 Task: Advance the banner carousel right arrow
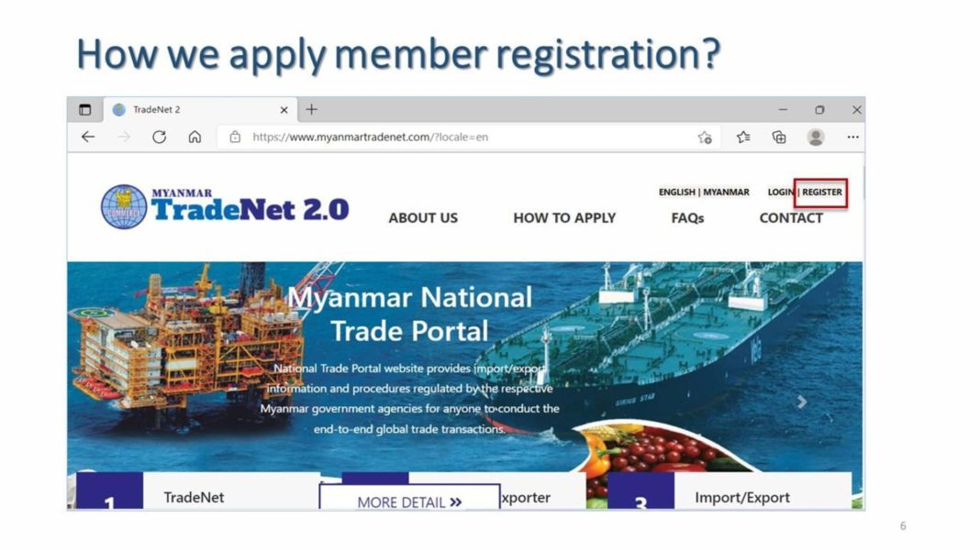click(802, 402)
